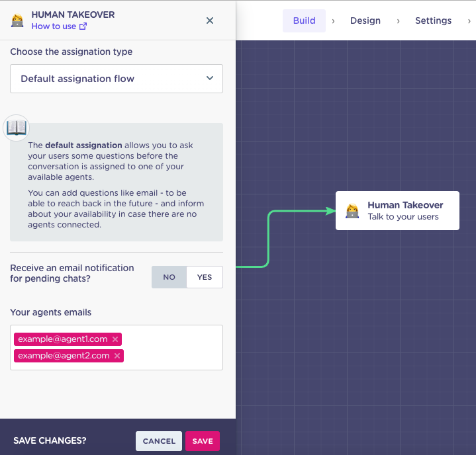Click the chevron after the Settings tab

pyautogui.click(x=469, y=21)
